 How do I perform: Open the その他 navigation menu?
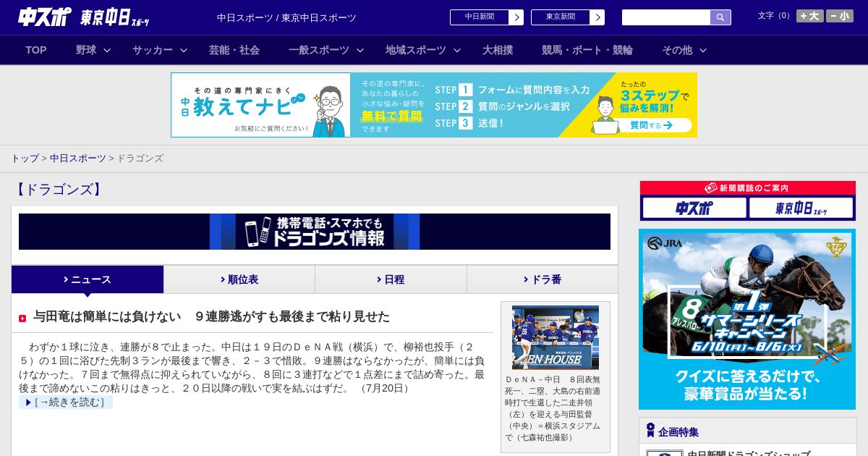[x=677, y=50]
